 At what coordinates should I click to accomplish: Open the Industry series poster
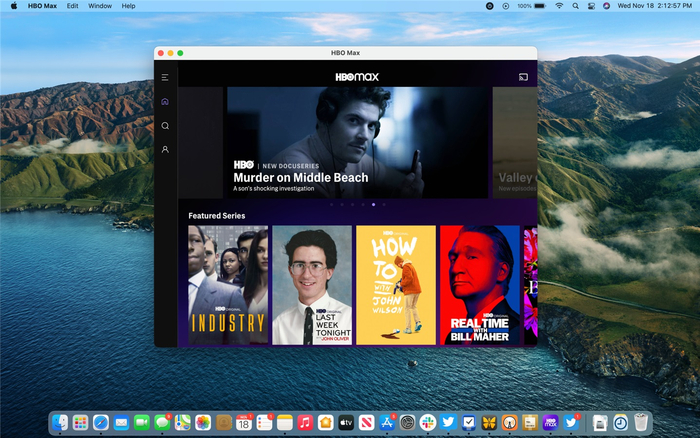[228, 285]
